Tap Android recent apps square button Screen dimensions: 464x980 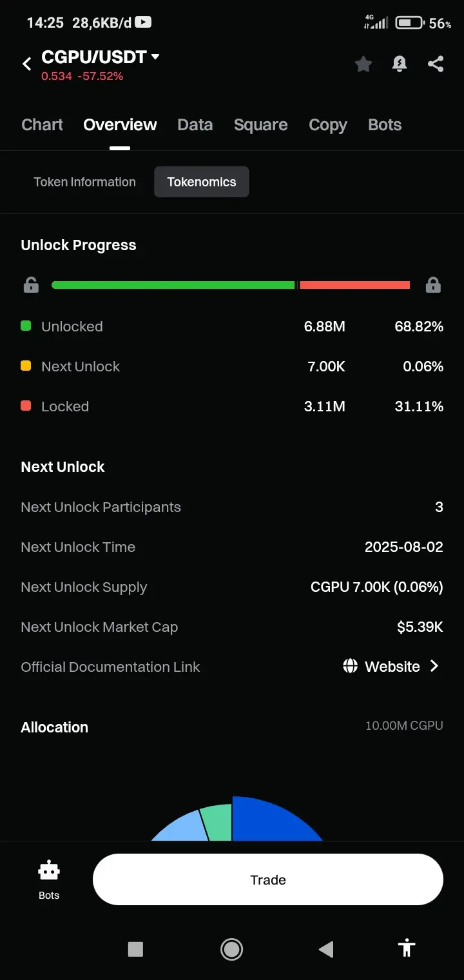point(135,948)
